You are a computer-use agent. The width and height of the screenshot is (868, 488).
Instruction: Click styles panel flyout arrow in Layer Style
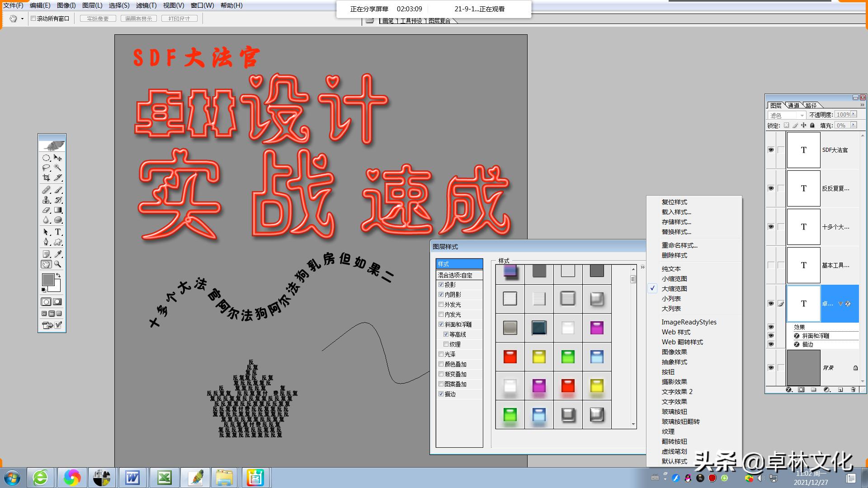coord(642,267)
